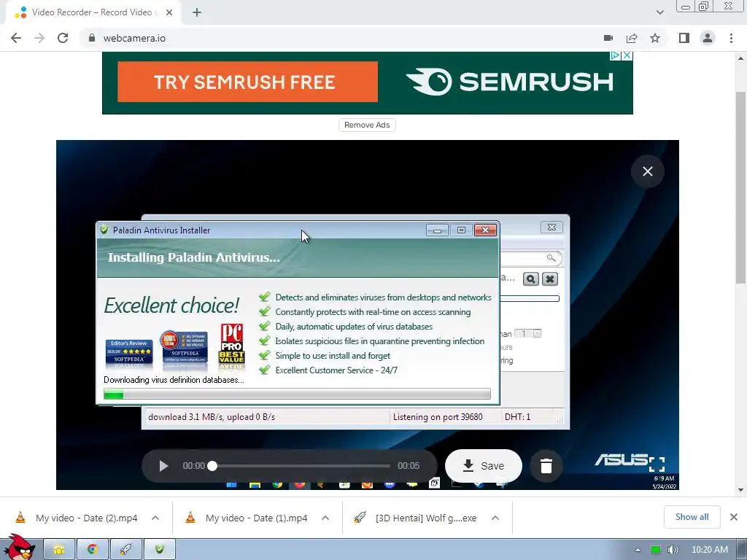Open the Chrome profile avatar menu
The image size is (747, 560).
click(708, 38)
